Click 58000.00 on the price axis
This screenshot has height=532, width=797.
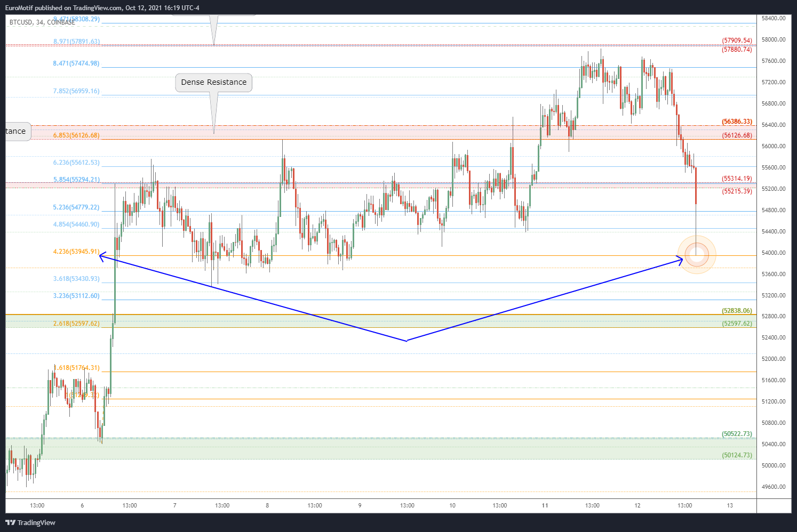pyautogui.click(x=774, y=39)
